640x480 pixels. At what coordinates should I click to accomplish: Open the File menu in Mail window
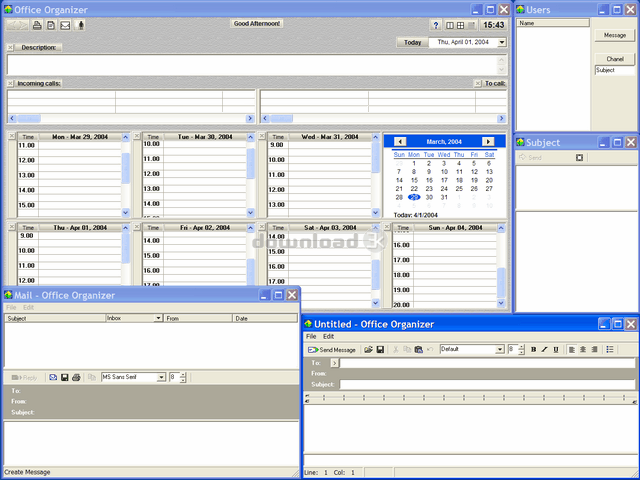[11, 307]
